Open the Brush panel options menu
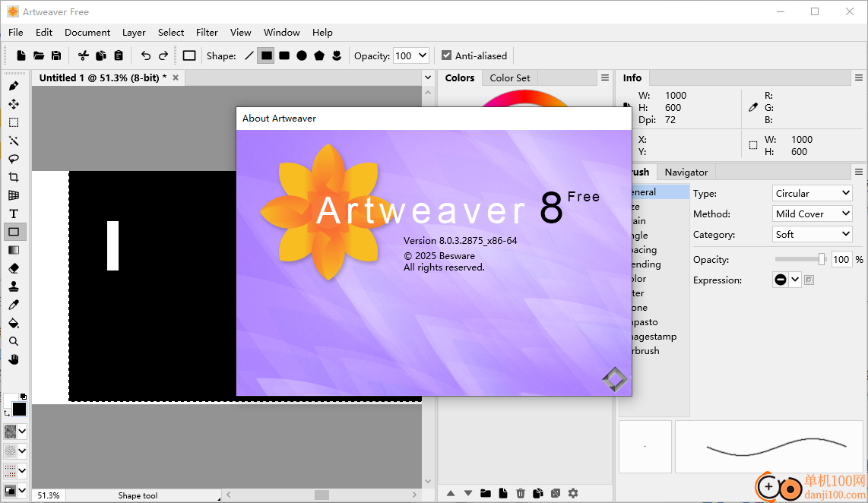The height and width of the screenshot is (503, 868). click(859, 172)
